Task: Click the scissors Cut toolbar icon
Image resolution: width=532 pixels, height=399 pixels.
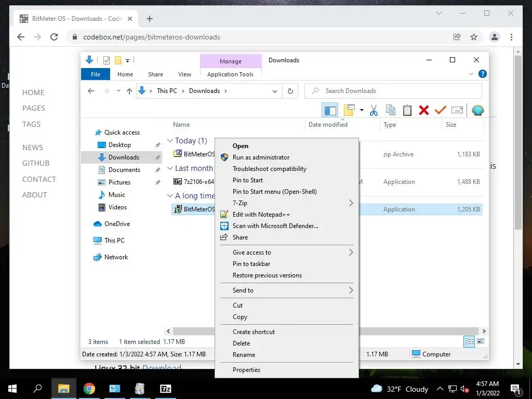Action: tap(374, 110)
